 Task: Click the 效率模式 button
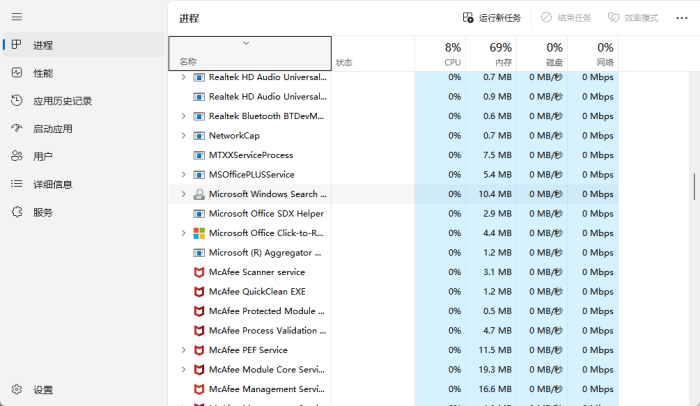(633, 18)
